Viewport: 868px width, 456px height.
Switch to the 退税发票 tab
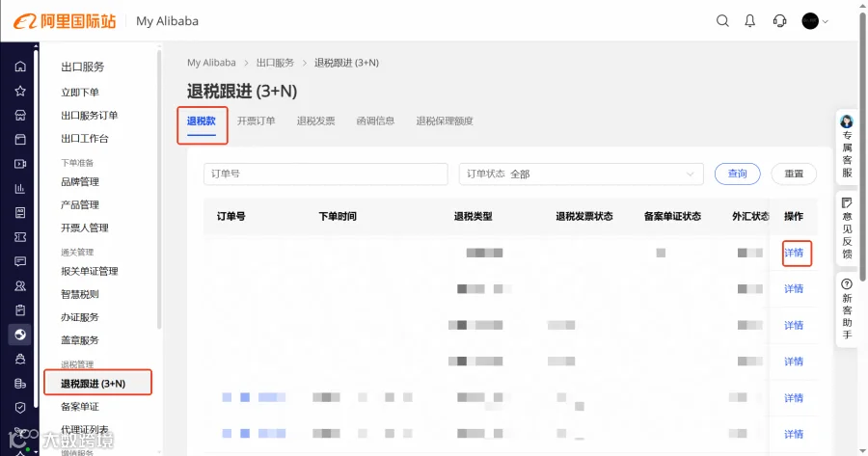coord(315,121)
